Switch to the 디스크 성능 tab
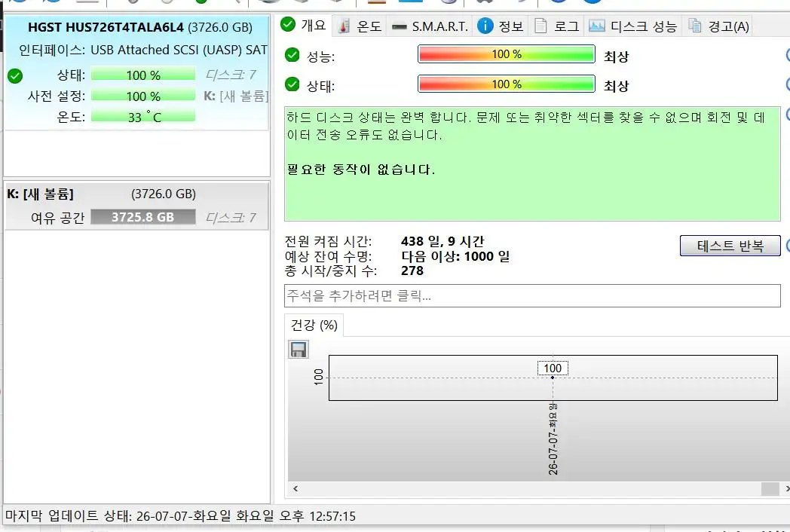790x532 pixels. [633, 26]
